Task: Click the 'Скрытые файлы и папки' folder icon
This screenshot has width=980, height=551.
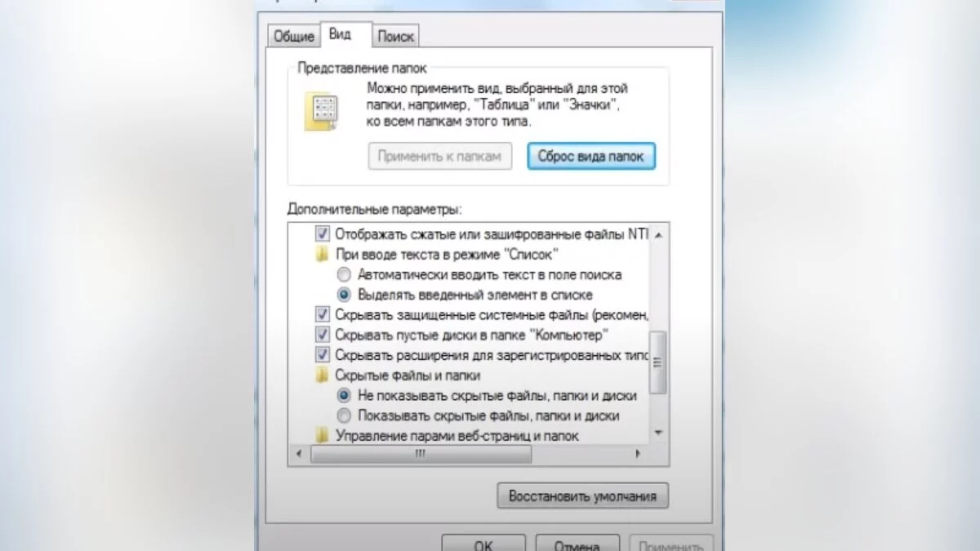Action: pyautogui.click(x=323, y=375)
